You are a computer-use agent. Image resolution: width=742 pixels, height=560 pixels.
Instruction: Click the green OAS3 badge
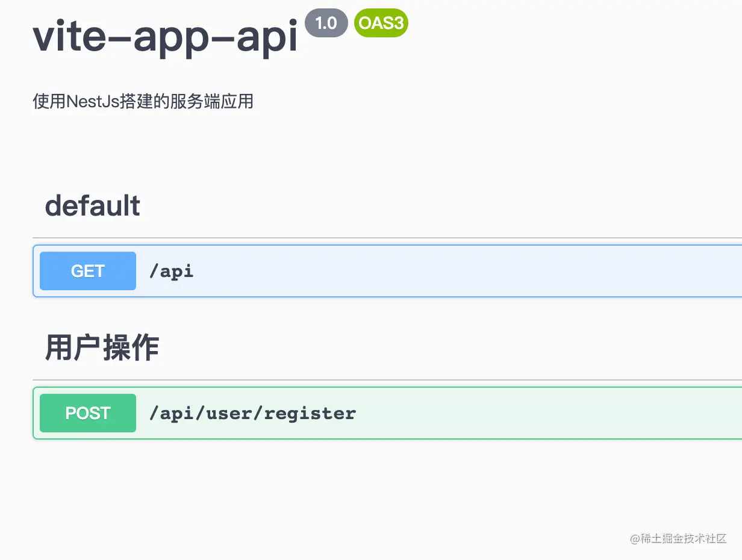(x=381, y=23)
